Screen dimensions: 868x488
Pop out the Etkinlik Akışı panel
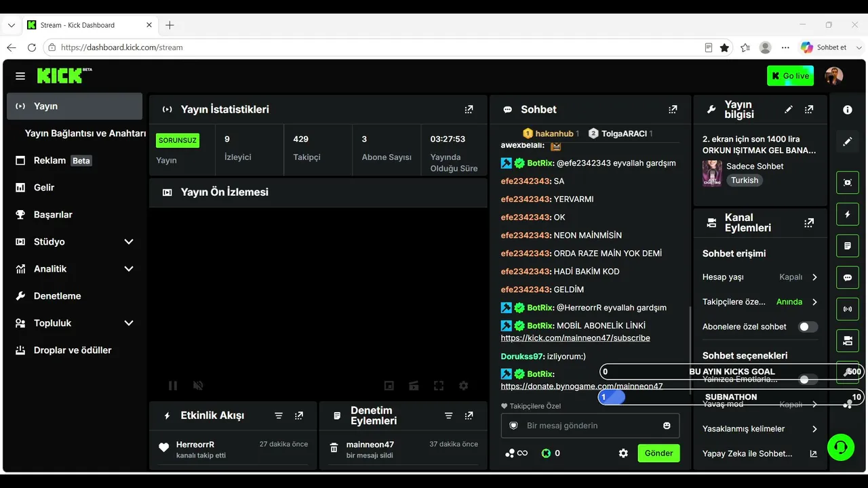[299, 415]
